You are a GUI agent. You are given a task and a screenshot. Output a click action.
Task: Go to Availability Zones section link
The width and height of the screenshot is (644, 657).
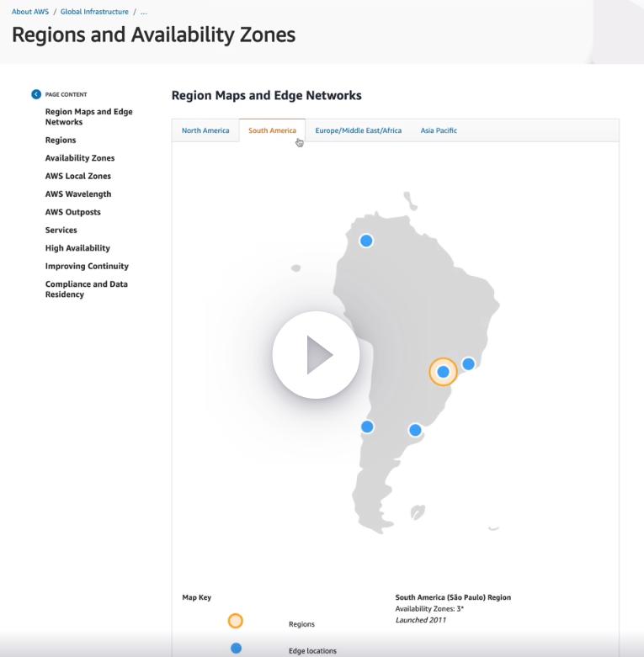click(x=80, y=158)
